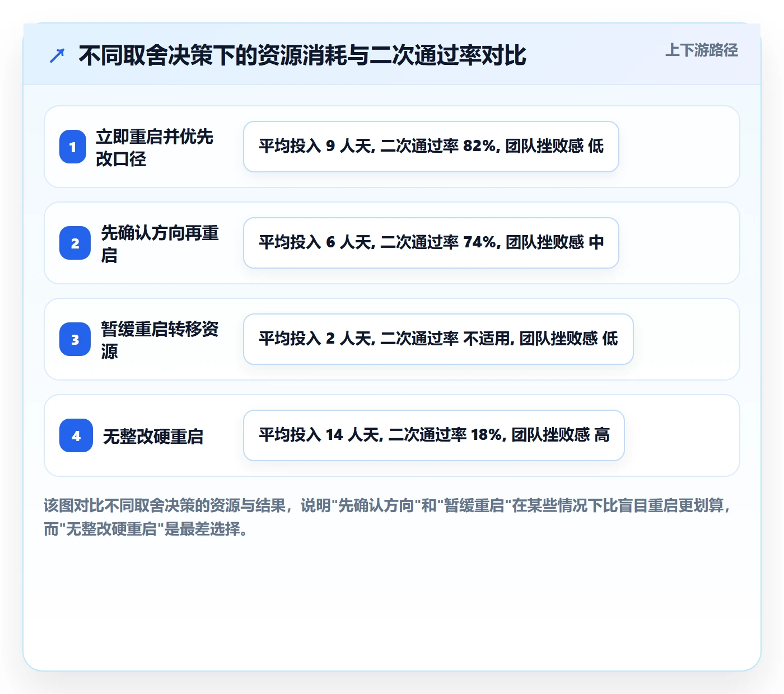Screen dimensions: 784x694
Task: Select the number 2 badge
Action: [x=75, y=243]
